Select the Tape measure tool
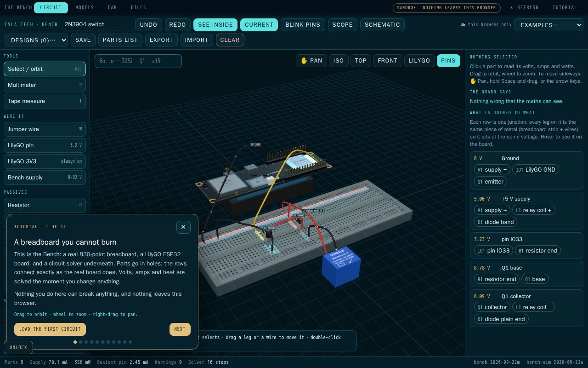 [45, 101]
